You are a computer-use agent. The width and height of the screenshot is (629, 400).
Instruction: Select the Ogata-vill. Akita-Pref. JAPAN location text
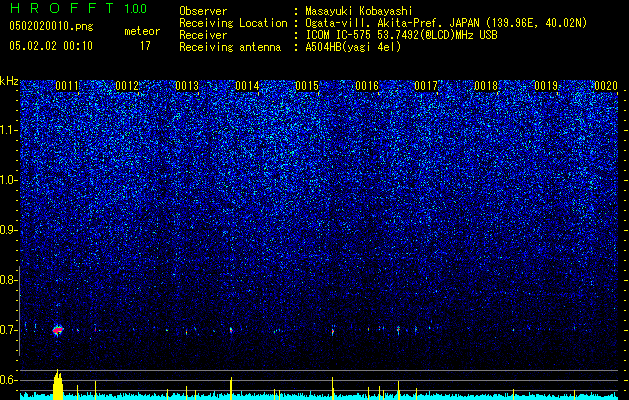point(446,23)
